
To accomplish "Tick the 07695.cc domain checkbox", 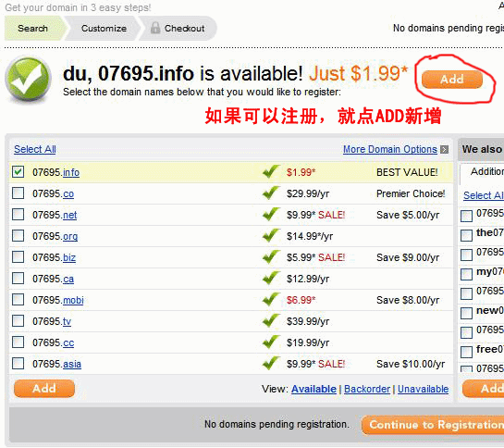I will [18, 342].
